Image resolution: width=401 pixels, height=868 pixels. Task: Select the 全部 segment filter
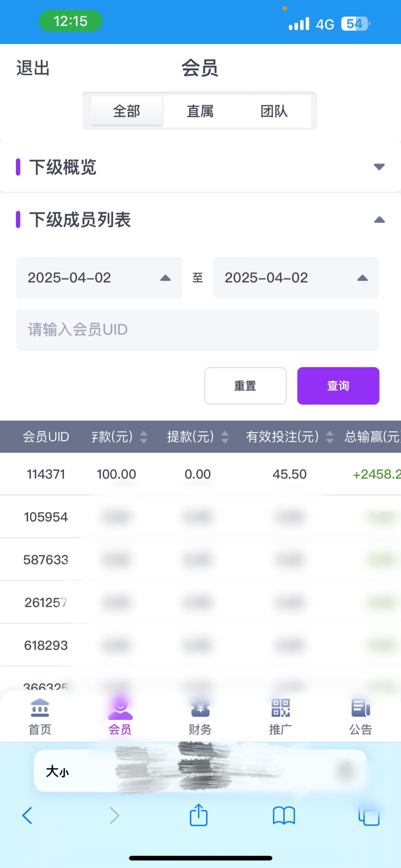tap(127, 111)
